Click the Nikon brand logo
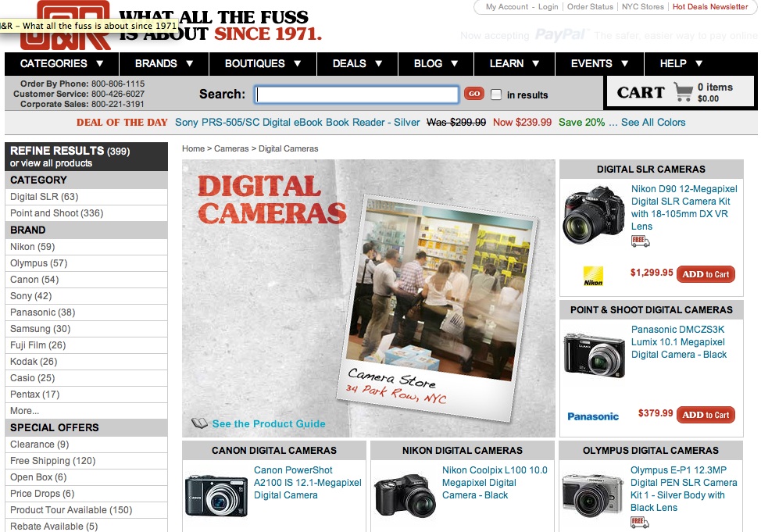 (593, 277)
